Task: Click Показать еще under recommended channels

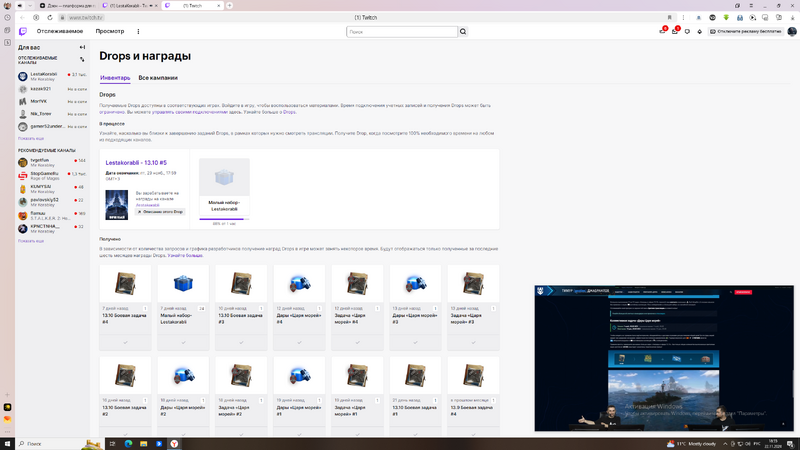Action: point(31,241)
